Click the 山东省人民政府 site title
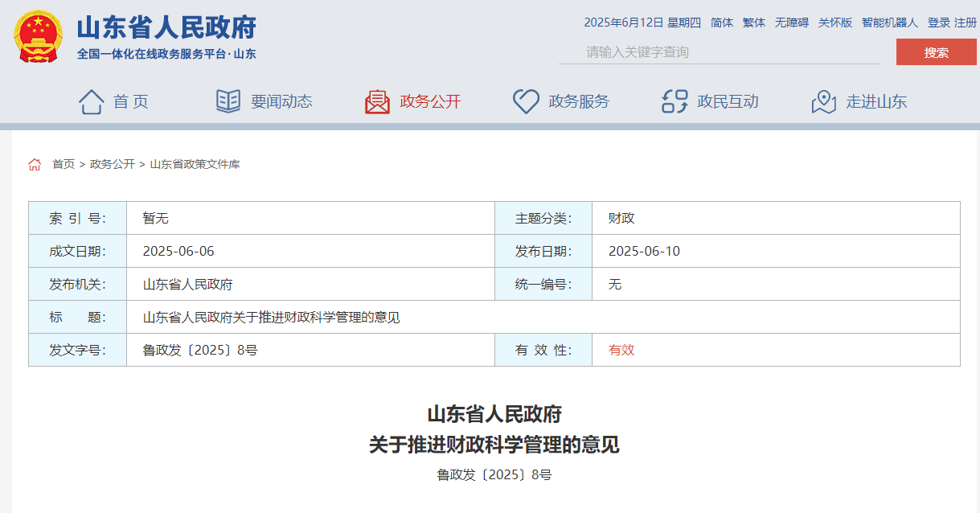Screen dimensions: 980x513 pos(166,27)
